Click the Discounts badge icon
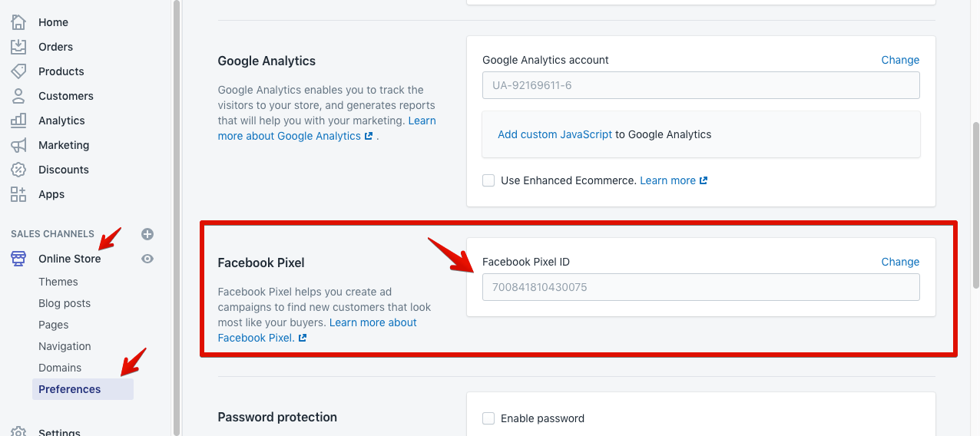The image size is (980, 436). 18,170
